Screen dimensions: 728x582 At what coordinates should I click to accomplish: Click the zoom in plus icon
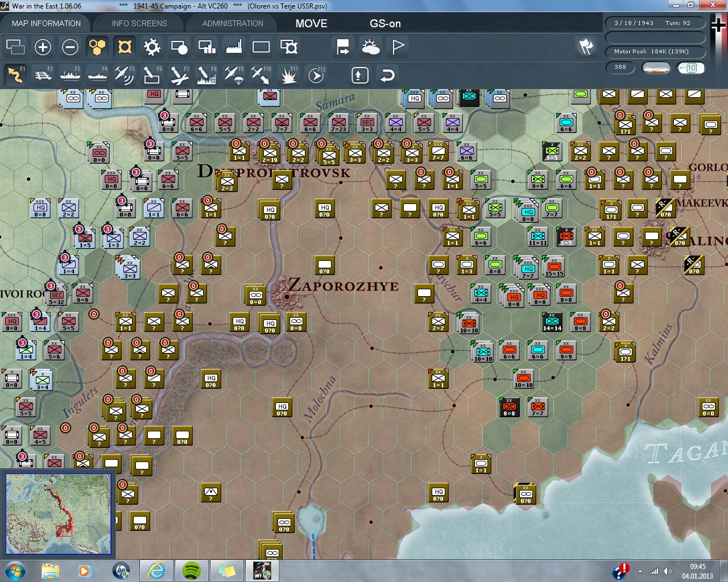point(43,47)
